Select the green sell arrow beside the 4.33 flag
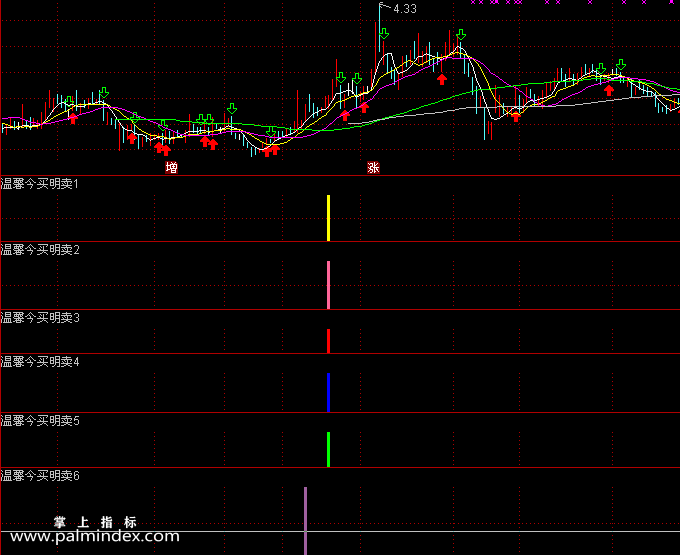The width and height of the screenshot is (680, 555). (384, 33)
